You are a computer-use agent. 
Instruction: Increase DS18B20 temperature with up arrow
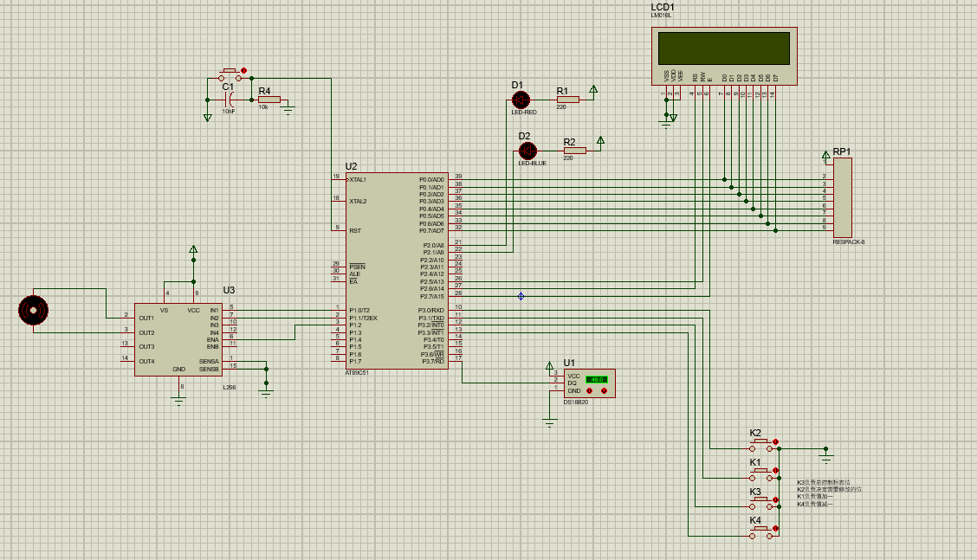pyautogui.click(x=604, y=390)
